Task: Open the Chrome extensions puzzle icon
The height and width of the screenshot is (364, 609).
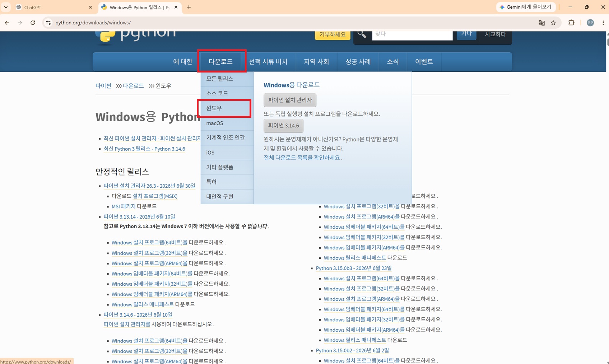Action: (571, 23)
